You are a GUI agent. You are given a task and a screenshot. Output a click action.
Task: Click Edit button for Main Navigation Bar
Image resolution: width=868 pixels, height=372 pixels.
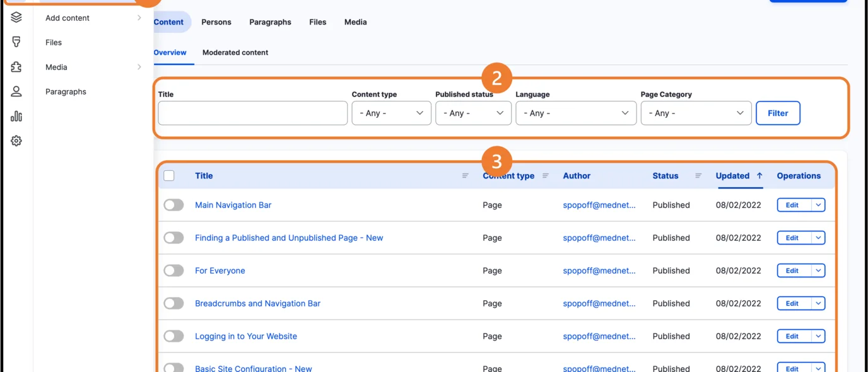pos(794,205)
